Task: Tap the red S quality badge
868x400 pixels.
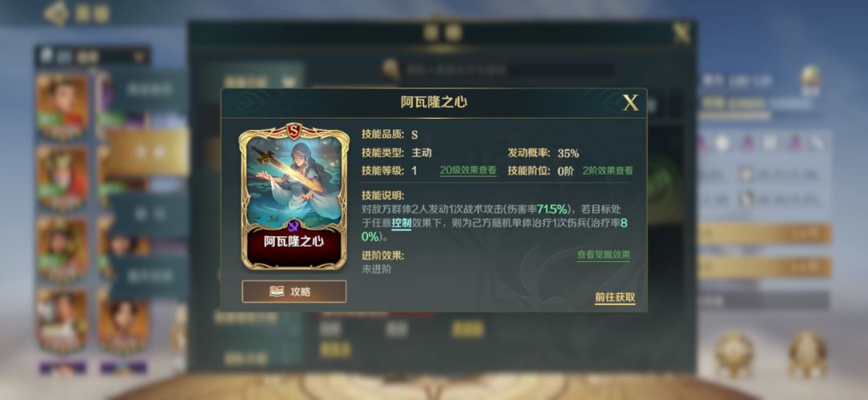Action: (x=293, y=131)
